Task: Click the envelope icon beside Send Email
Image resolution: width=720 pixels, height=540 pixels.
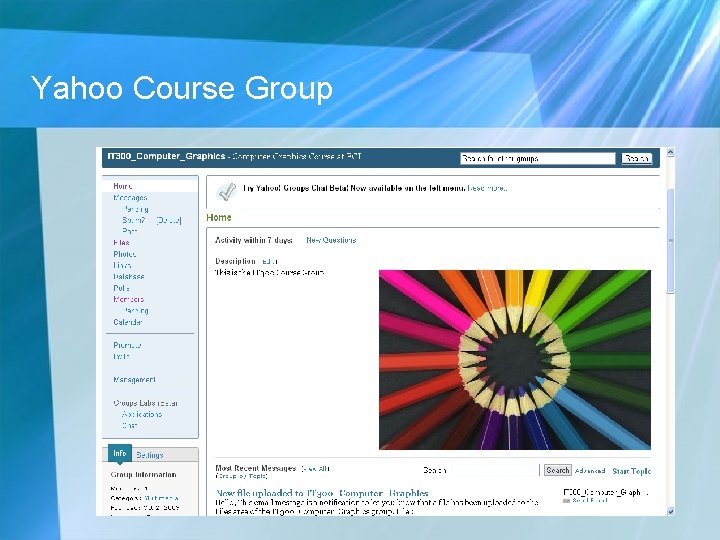Action: pyautogui.click(x=566, y=501)
